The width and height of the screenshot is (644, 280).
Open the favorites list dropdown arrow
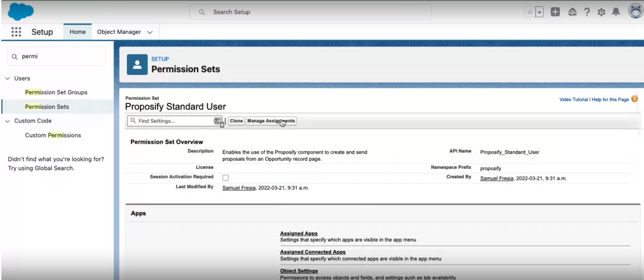[539, 12]
